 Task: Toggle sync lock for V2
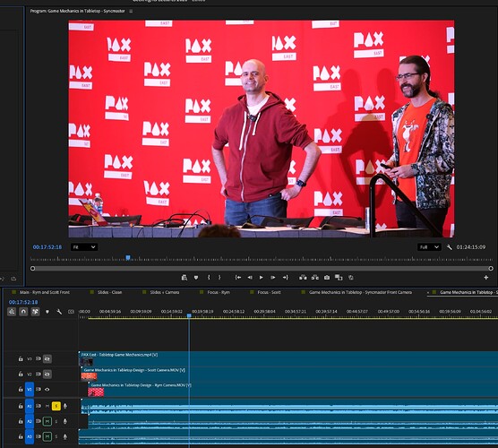39,374
